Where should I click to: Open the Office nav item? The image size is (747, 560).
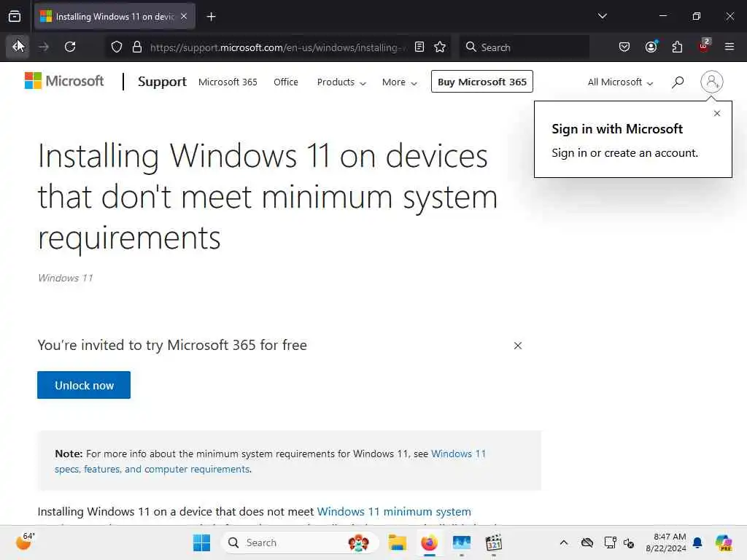[286, 82]
